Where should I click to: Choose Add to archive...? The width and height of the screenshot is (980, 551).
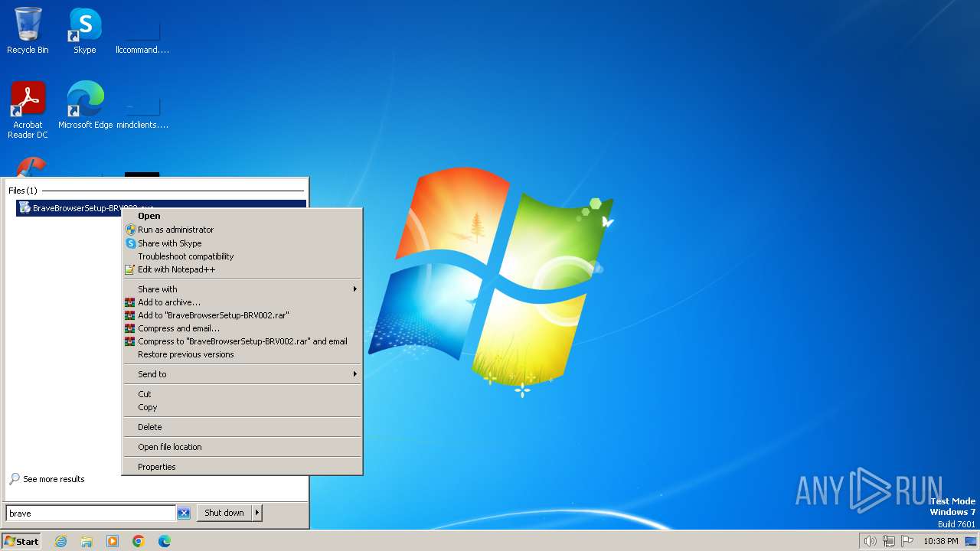tap(242, 302)
